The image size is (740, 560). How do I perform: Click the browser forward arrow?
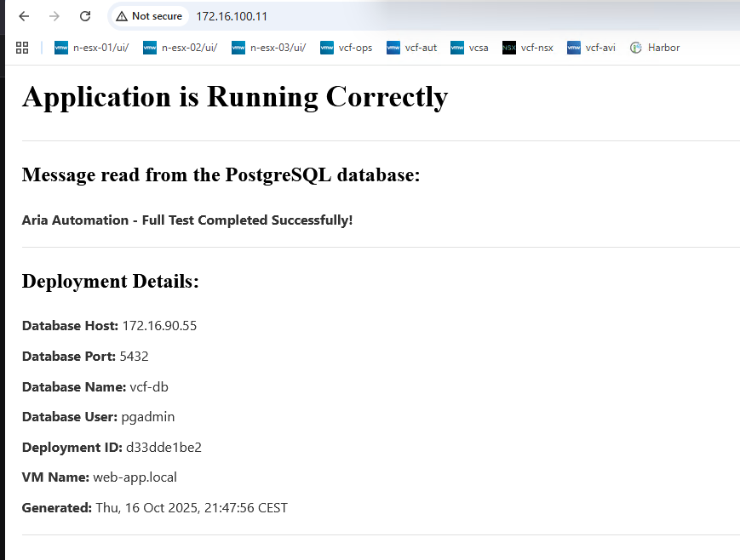pos(54,16)
